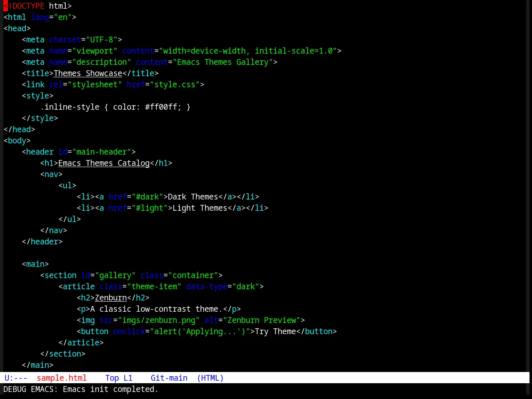Click the Top position indicator in mode line
This screenshot has height=399, width=532.
(x=112, y=378)
